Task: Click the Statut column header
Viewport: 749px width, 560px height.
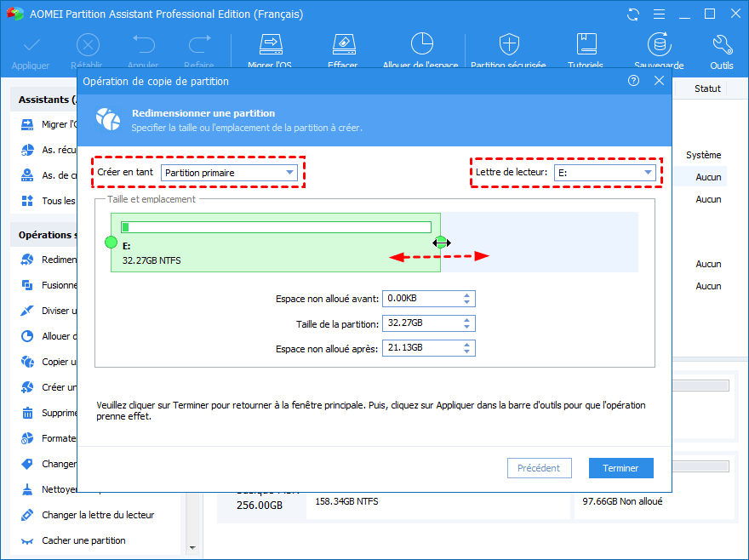Action: click(x=707, y=89)
